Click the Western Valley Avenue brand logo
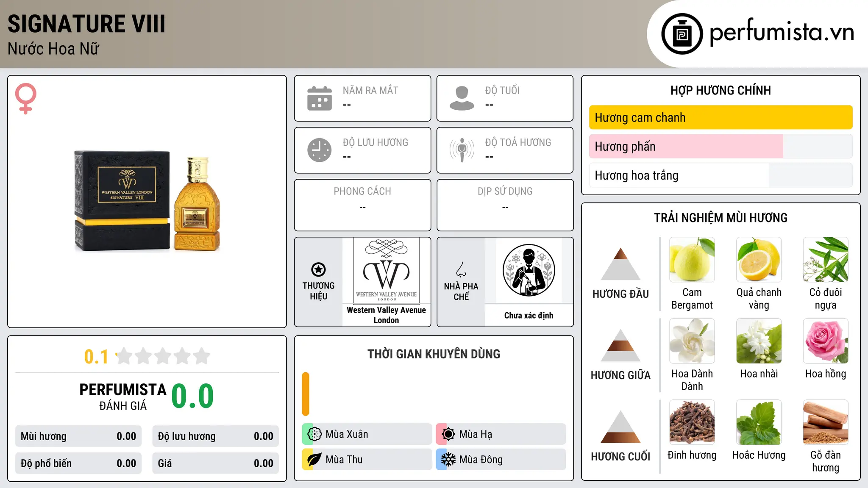This screenshot has width=868, height=488. tap(386, 270)
